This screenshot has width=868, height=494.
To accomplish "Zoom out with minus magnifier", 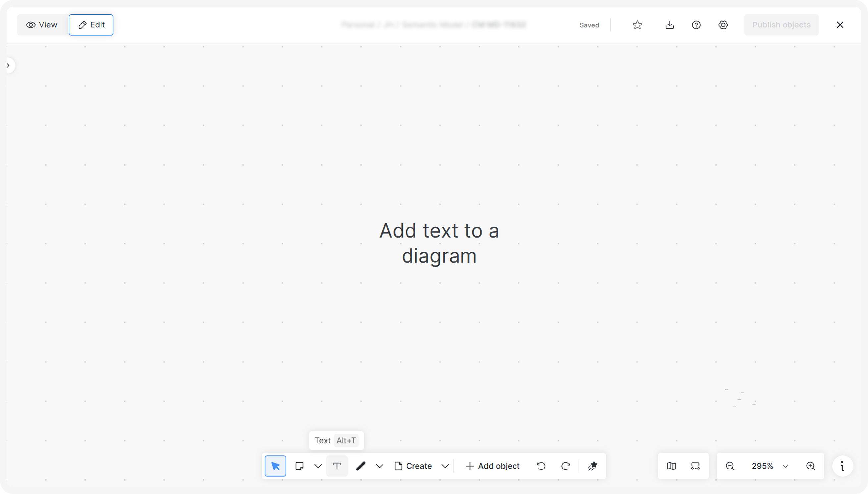I will 730,466.
